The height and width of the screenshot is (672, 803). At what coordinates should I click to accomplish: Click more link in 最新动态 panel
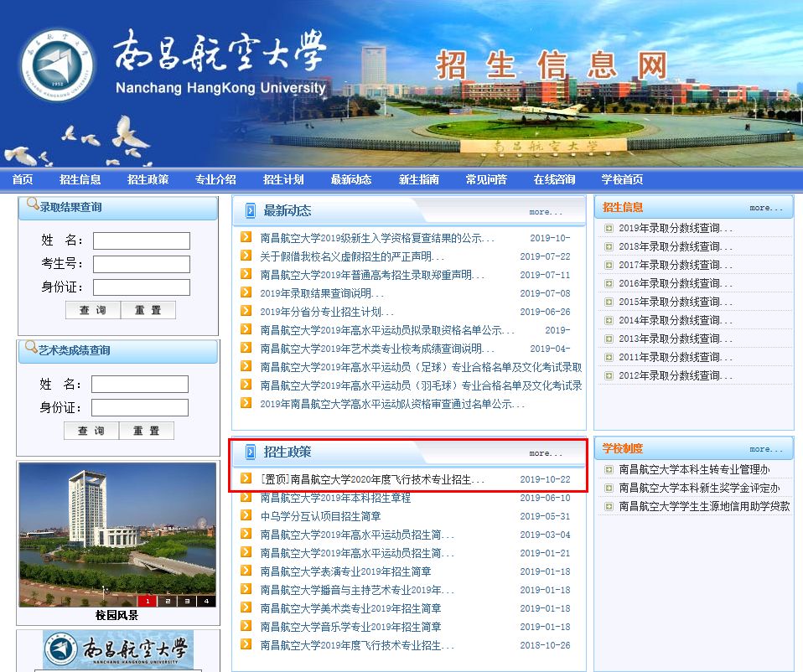point(546,212)
